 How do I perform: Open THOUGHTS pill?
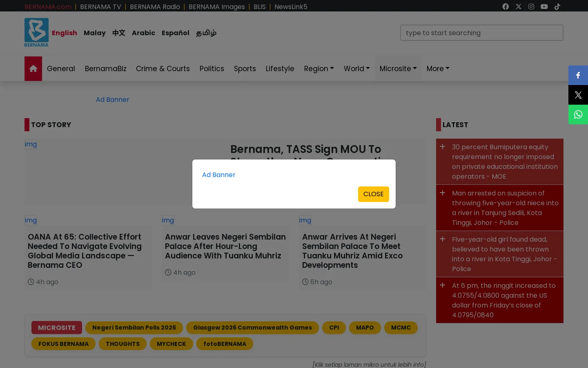pyautogui.click(x=122, y=344)
